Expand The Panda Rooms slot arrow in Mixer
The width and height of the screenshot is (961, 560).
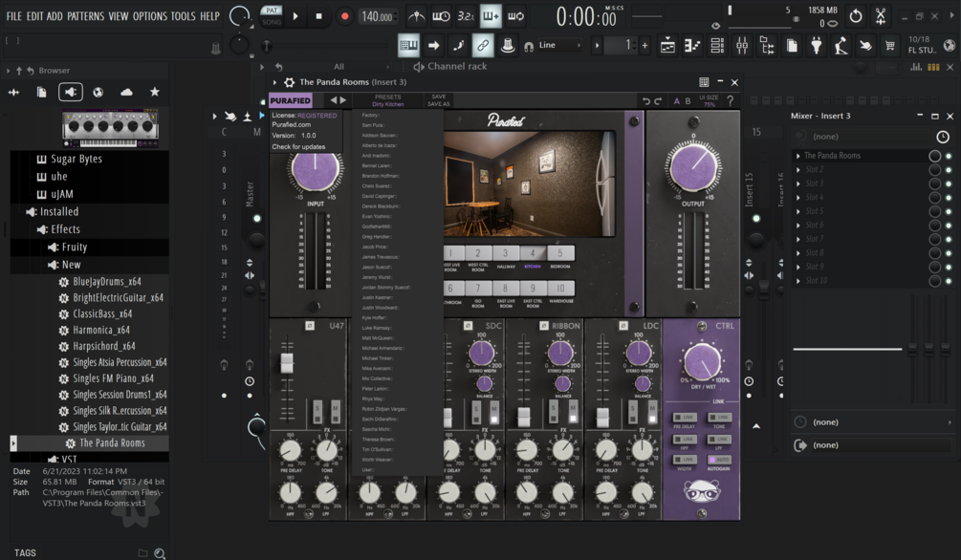click(798, 156)
